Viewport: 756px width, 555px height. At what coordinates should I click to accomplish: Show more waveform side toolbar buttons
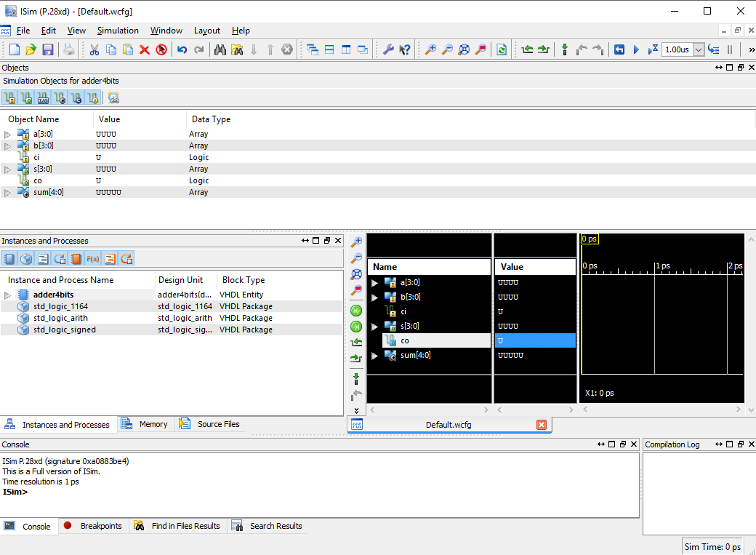[x=356, y=411]
